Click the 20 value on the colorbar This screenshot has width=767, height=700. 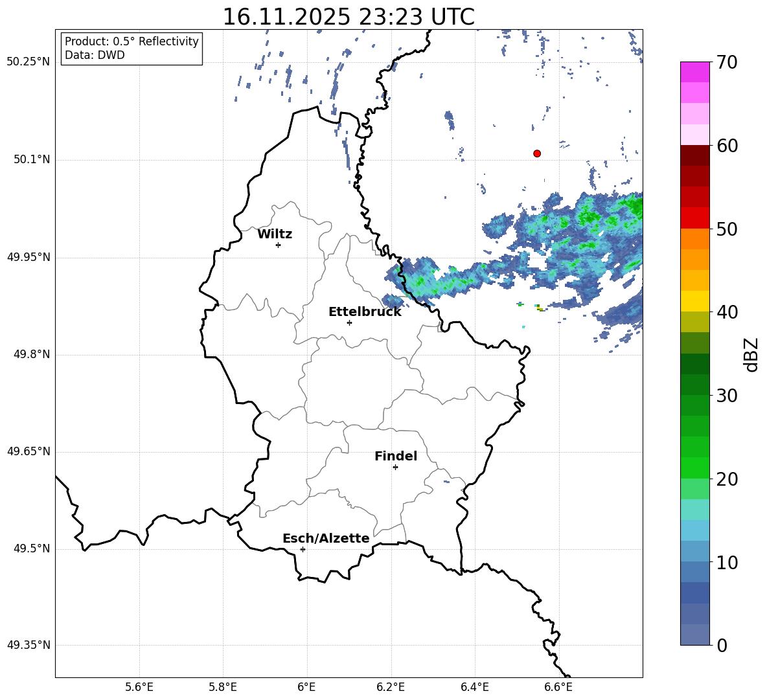coord(727,479)
